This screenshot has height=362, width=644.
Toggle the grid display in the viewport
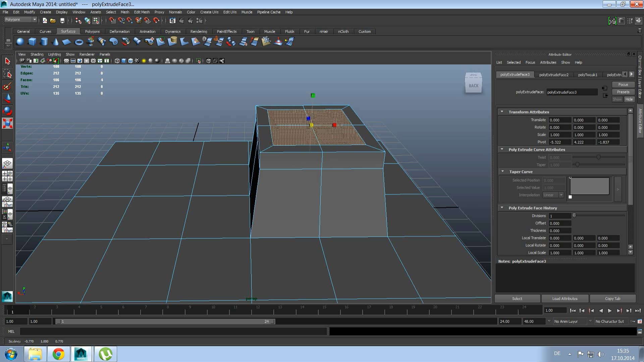click(66, 61)
